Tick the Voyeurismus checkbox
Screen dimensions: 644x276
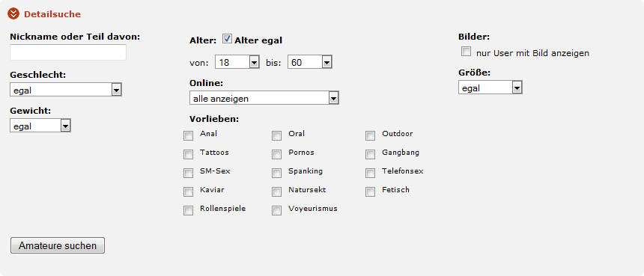pyautogui.click(x=276, y=211)
